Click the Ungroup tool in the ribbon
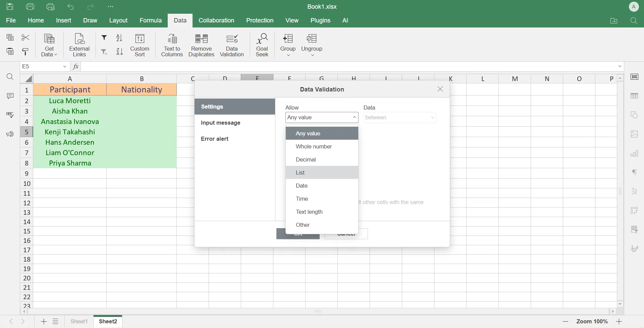644x328 pixels. pos(312,45)
